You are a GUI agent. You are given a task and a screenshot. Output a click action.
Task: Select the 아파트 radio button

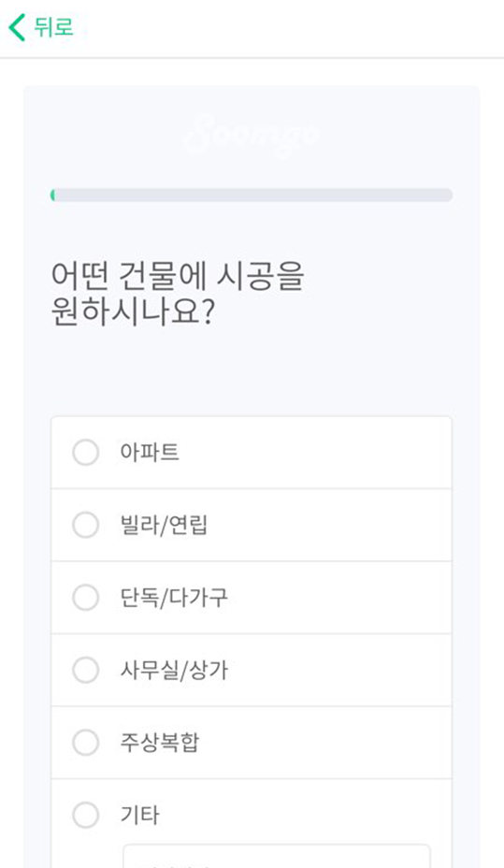coord(86,453)
